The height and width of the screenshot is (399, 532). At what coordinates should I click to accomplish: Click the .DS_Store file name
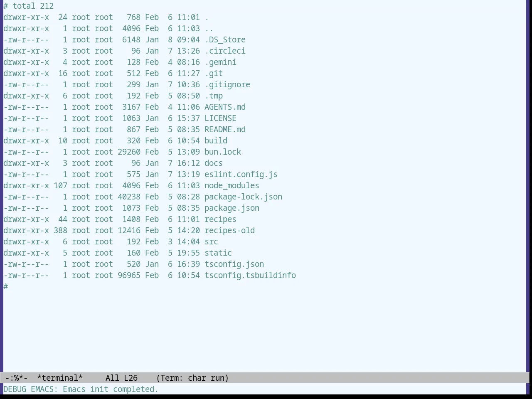coord(225,40)
